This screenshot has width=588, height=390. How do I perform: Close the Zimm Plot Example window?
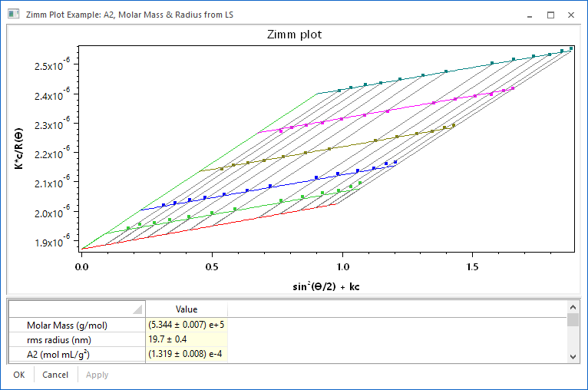point(571,15)
